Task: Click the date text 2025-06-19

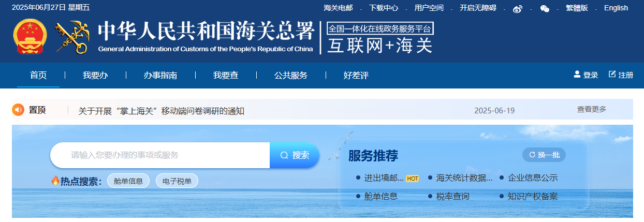Action: [494, 111]
